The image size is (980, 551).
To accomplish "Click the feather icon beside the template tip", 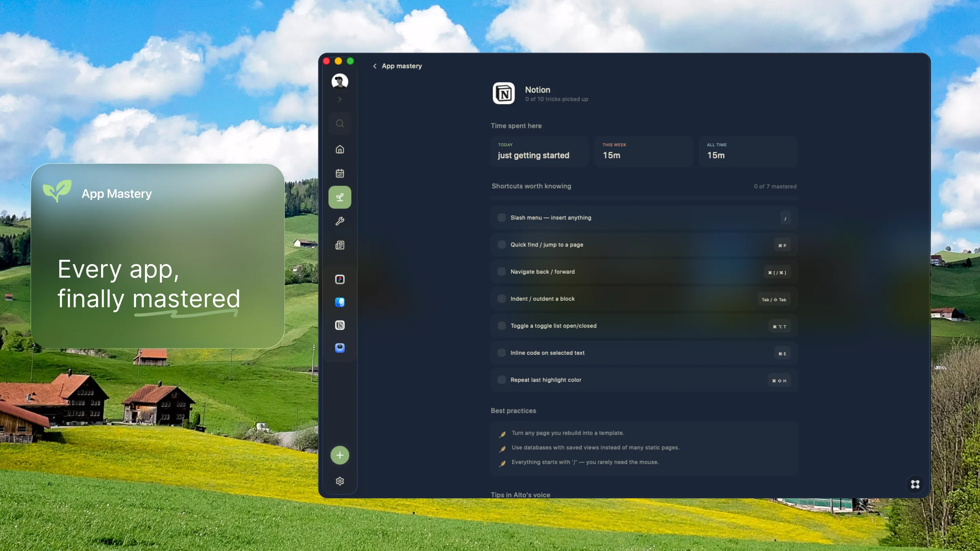I will [x=502, y=434].
